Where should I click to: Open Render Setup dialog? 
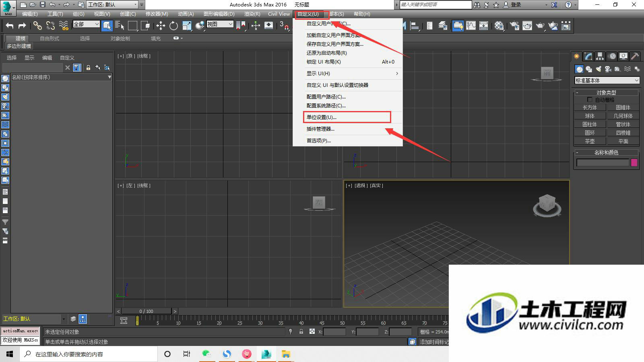coord(514,26)
